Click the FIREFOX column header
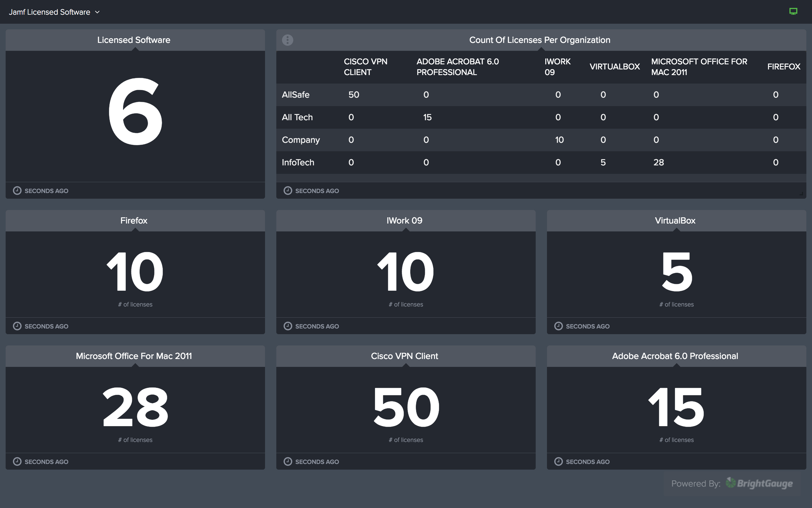812x508 pixels. tap(784, 67)
